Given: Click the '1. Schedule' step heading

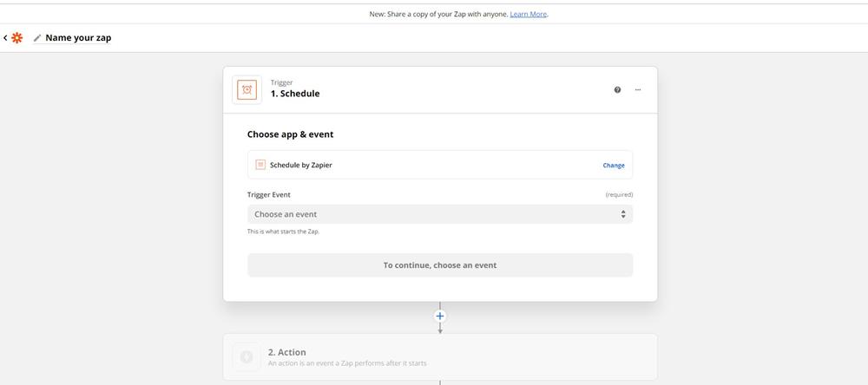Looking at the screenshot, I should coord(295,94).
